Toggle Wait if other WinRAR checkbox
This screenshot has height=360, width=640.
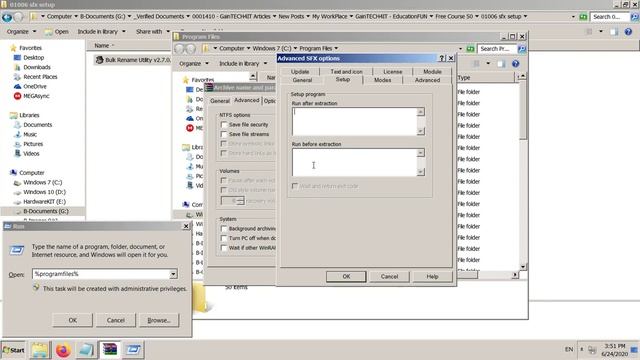pos(224,248)
